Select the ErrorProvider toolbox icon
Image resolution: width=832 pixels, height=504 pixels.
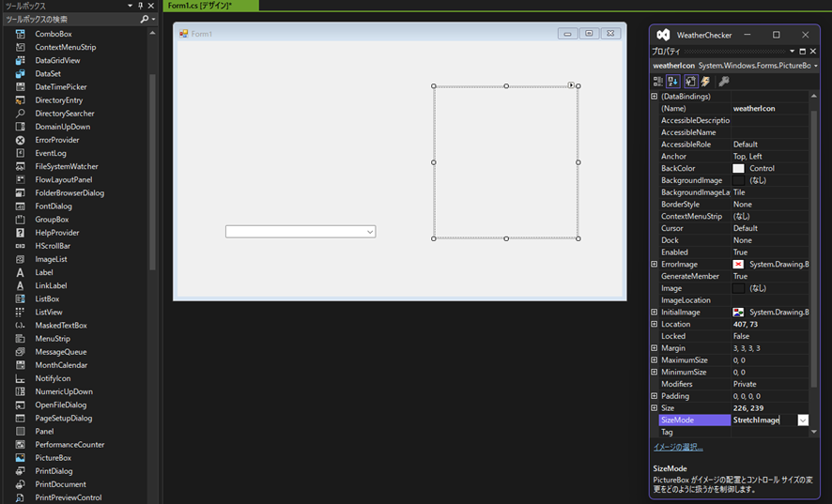click(x=20, y=140)
